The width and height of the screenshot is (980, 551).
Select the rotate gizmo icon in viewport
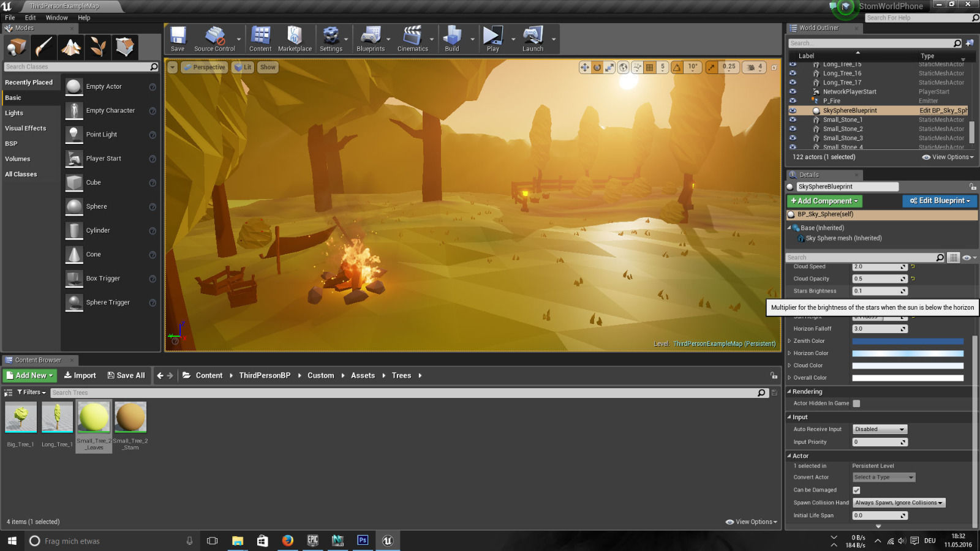point(597,67)
